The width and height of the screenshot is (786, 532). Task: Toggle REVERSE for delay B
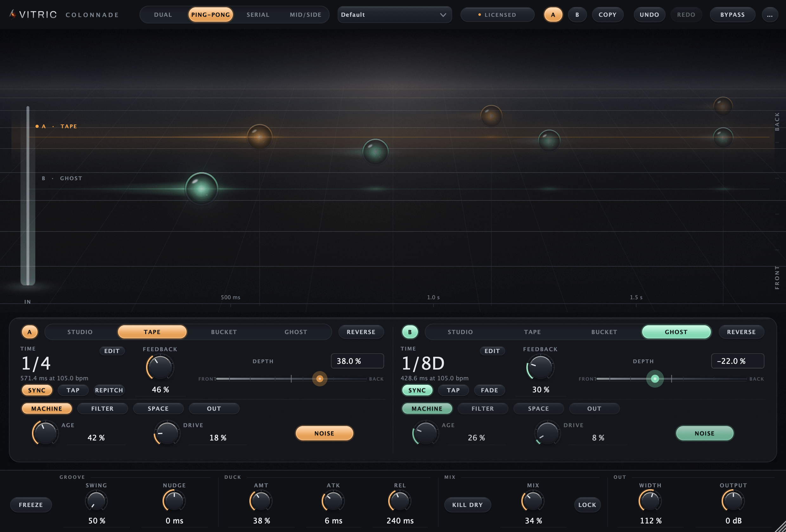[x=741, y=332]
